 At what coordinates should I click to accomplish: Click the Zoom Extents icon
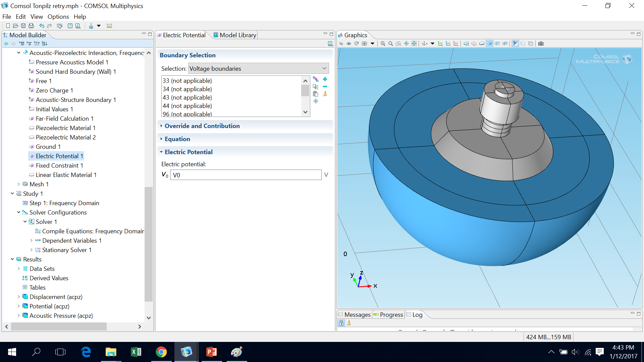(414, 44)
